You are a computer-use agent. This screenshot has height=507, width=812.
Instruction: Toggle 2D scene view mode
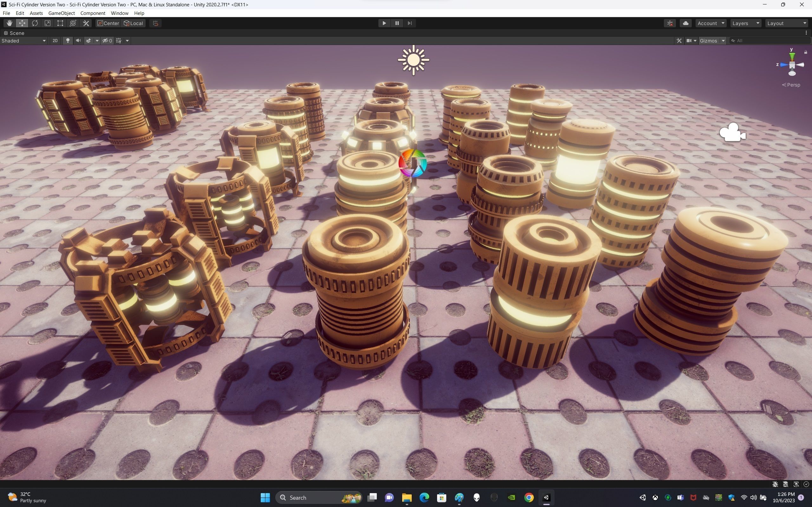[55, 41]
